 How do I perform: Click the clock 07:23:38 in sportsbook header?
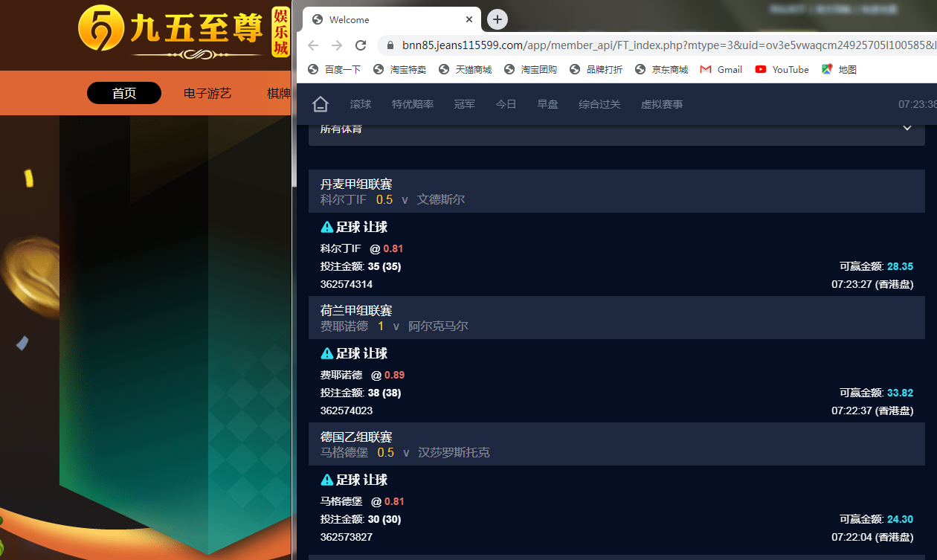pyautogui.click(x=917, y=104)
